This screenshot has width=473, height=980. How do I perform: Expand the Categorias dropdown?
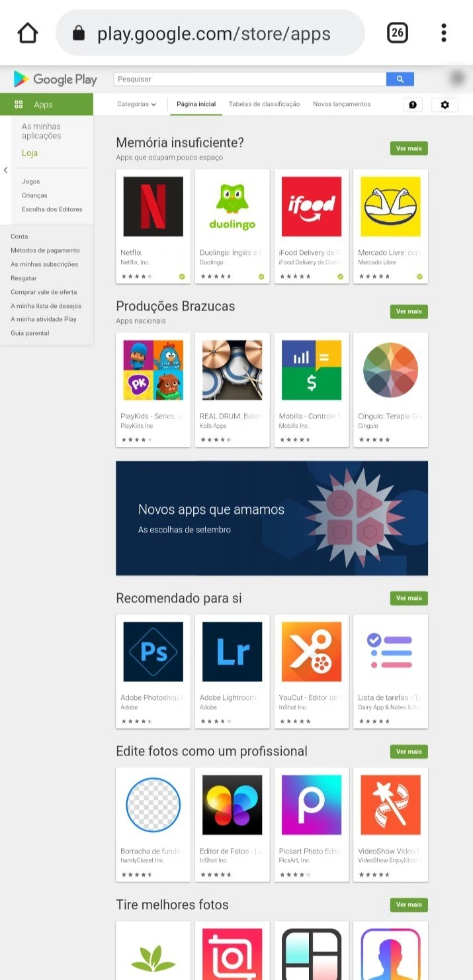coord(136,104)
